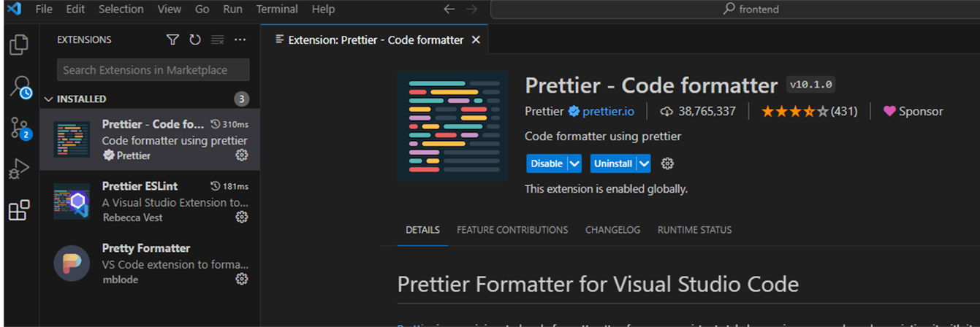
Task: Filter extensions with the funnel icon
Action: [x=172, y=40]
